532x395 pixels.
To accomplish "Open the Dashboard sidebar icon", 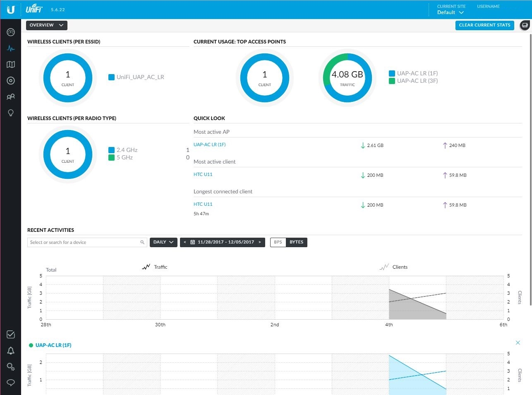I will (x=11, y=32).
